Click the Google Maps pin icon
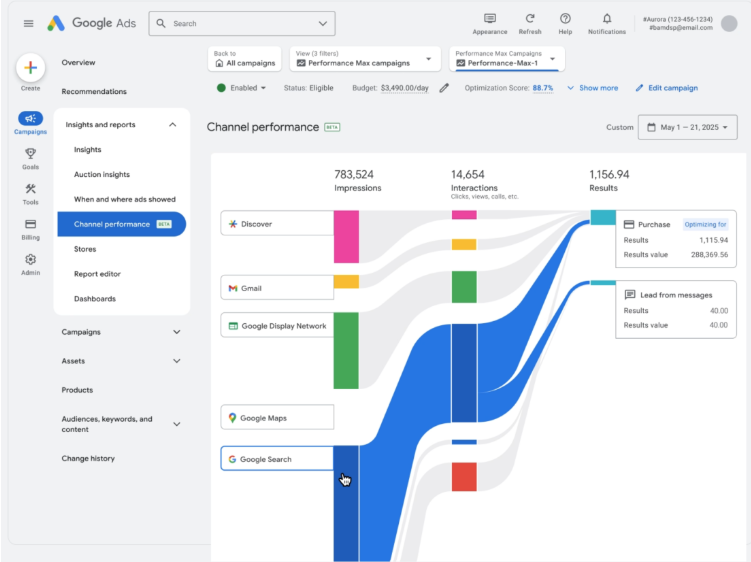 click(x=232, y=418)
